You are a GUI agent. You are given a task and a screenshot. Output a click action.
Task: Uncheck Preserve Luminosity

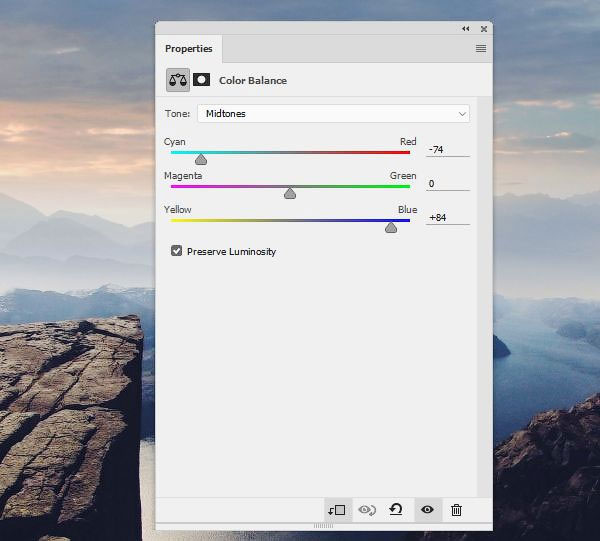click(176, 251)
